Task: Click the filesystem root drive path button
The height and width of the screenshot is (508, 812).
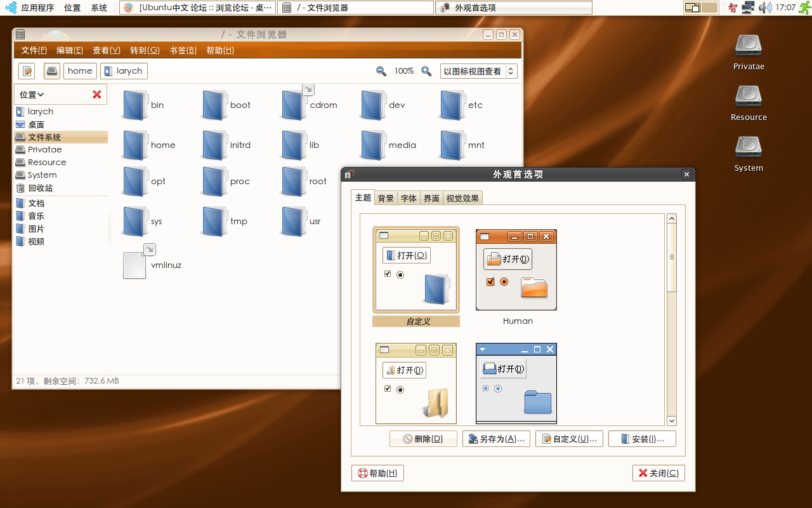Action: [x=52, y=71]
